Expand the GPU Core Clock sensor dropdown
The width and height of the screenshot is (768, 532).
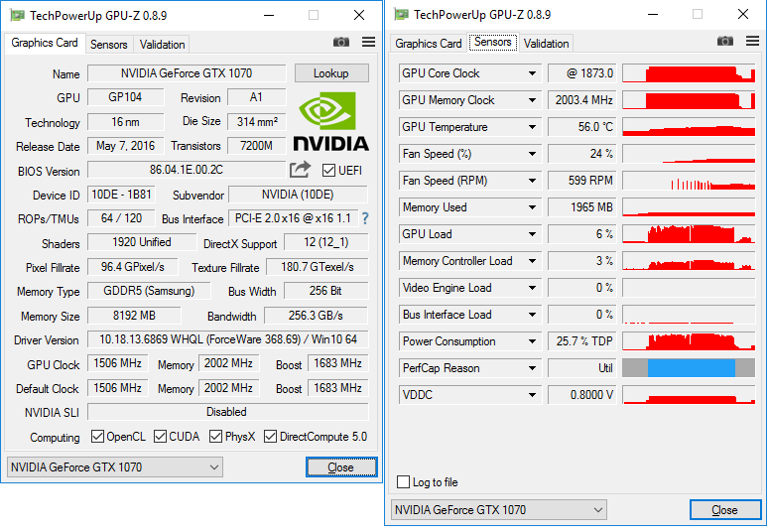pyautogui.click(x=532, y=73)
